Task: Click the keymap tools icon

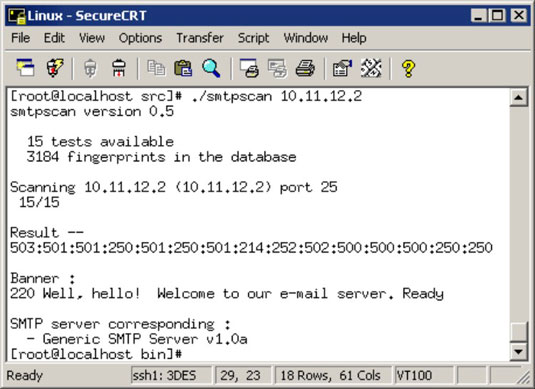Action: pyautogui.click(x=371, y=68)
